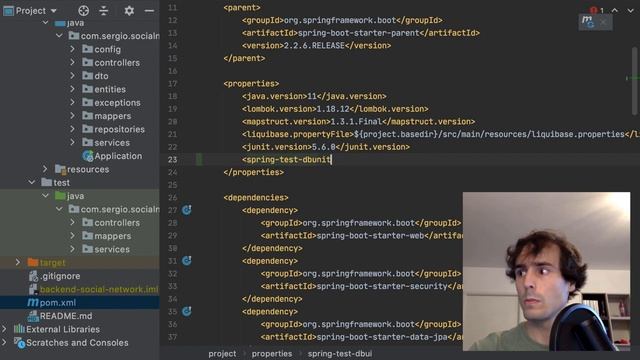
Task: Expand the main controllers package
Action: point(72,62)
